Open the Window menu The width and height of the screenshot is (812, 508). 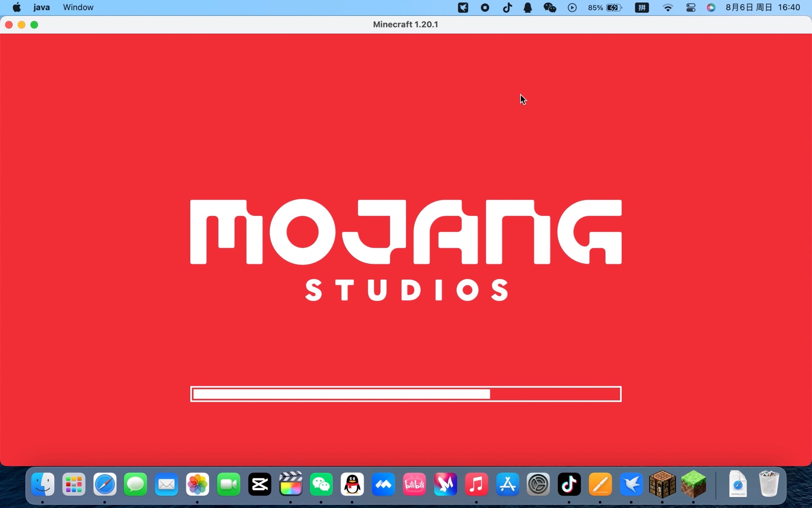point(78,7)
